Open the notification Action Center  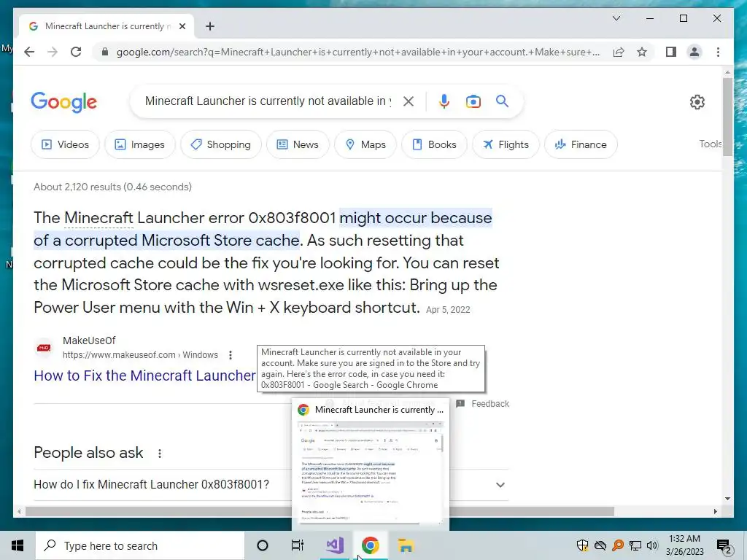[724, 546]
